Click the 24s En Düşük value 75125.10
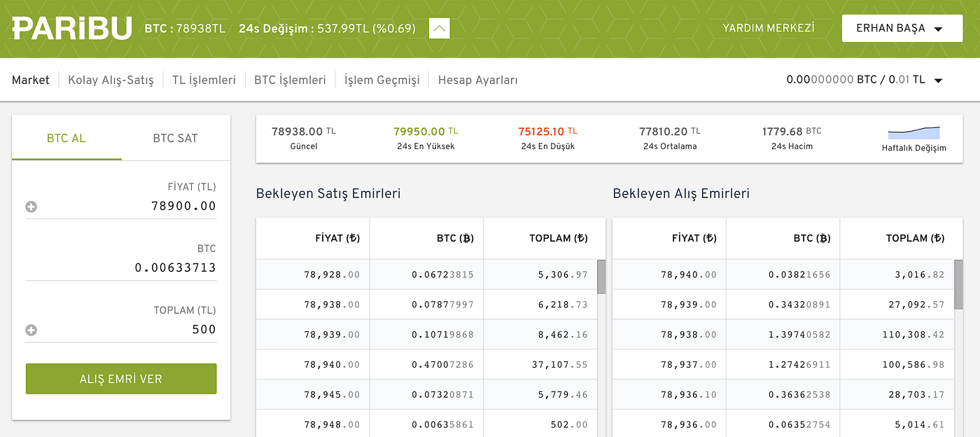The height and width of the screenshot is (437, 980). [x=547, y=131]
